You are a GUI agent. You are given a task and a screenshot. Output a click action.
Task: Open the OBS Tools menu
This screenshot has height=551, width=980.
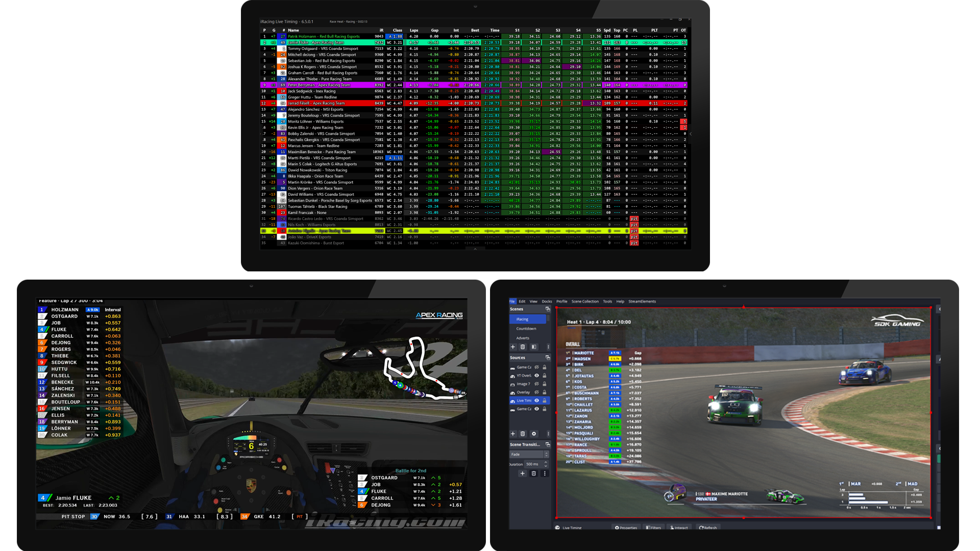point(607,302)
